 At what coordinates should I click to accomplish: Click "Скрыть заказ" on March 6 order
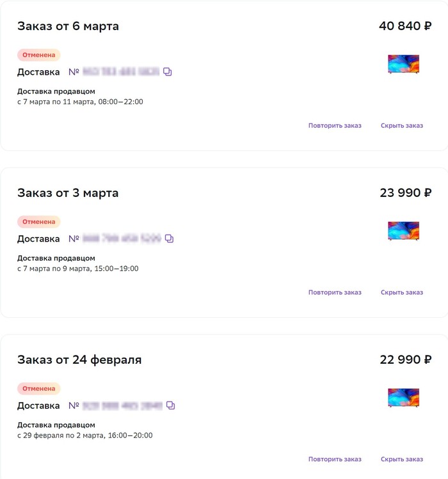click(x=402, y=125)
